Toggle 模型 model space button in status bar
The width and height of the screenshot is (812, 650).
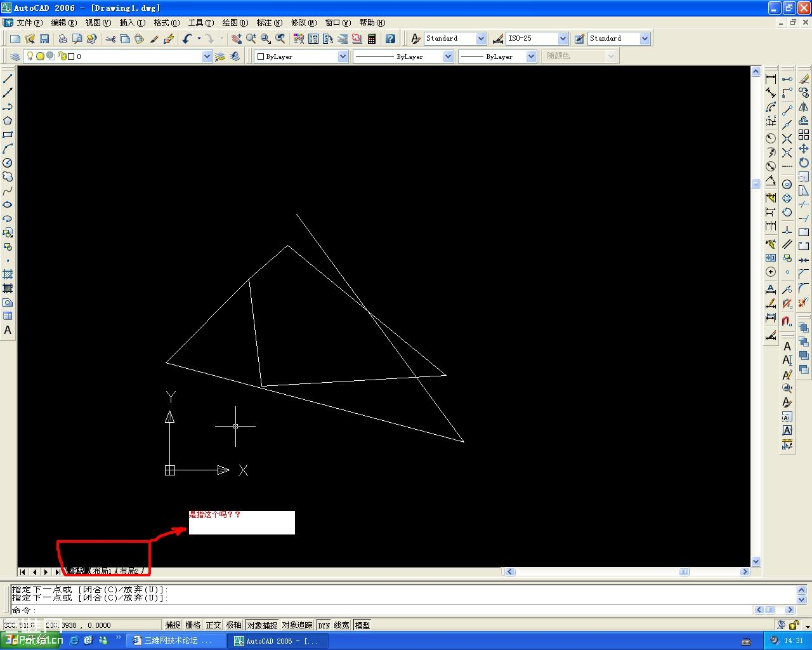362,625
